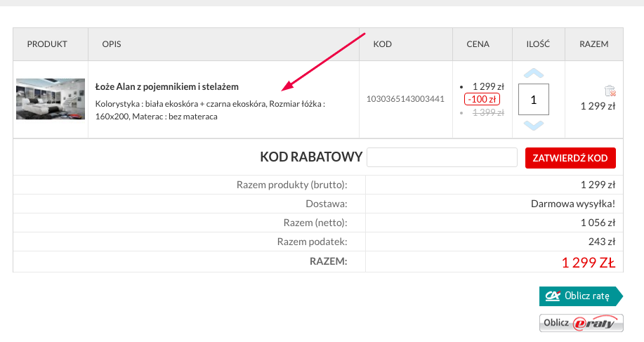
Task: Open the Łoże Alan product thumbnail
Action: [x=51, y=99]
